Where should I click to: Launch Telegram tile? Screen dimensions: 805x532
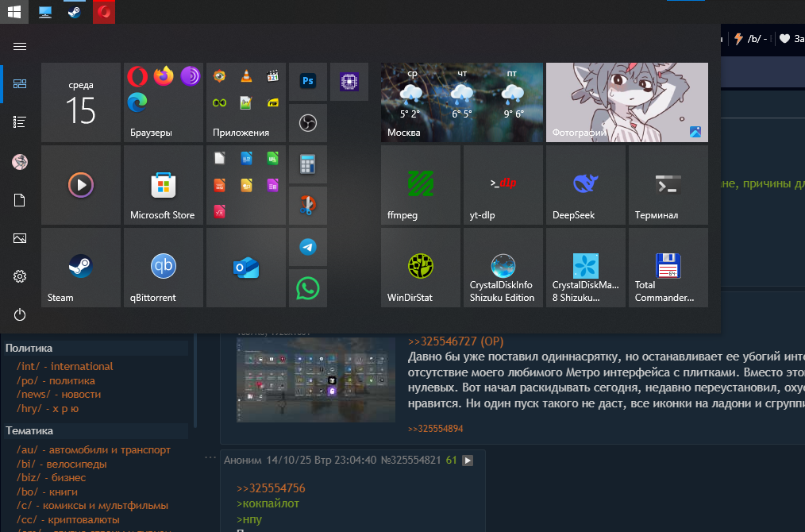click(308, 247)
